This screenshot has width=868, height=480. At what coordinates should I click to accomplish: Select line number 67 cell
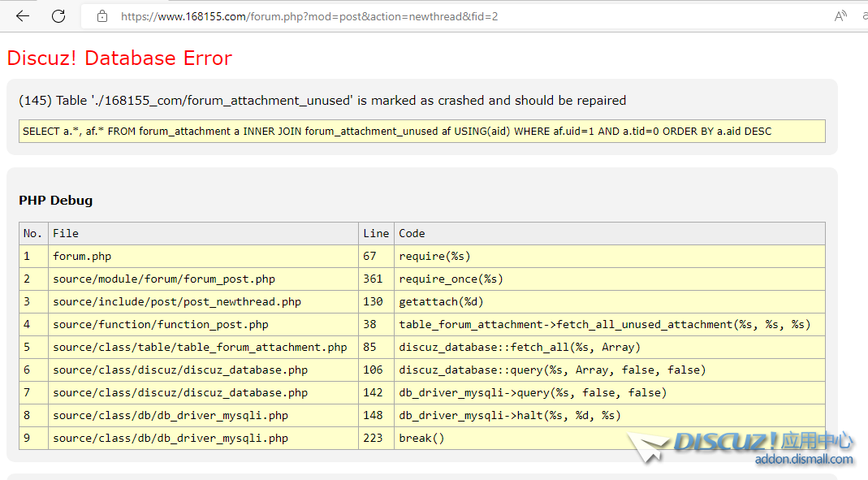click(376, 257)
